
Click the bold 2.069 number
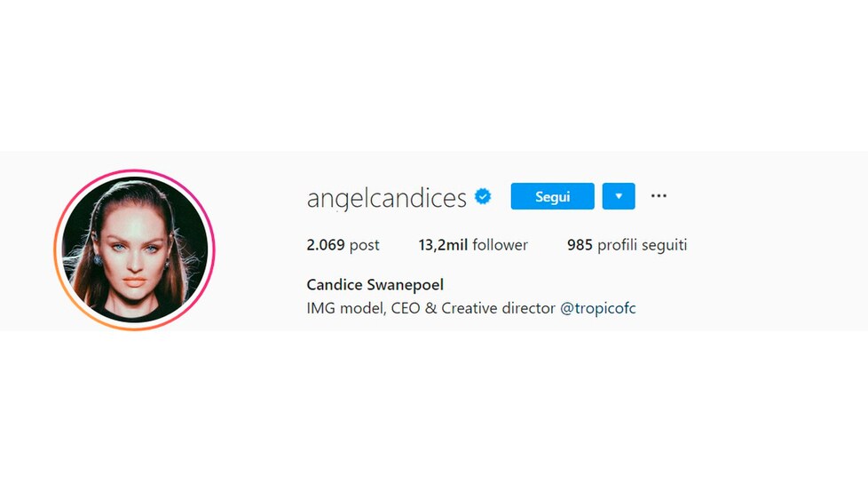tap(326, 245)
